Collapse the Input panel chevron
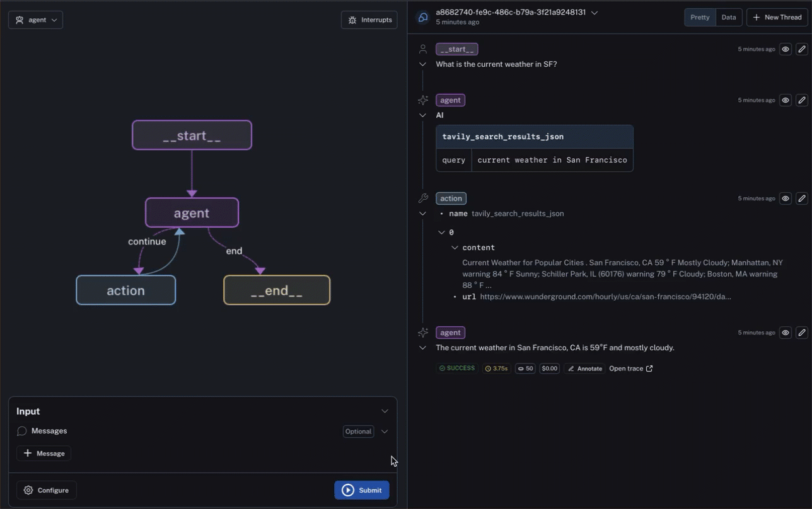The width and height of the screenshot is (812, 509). click(385, 411)
